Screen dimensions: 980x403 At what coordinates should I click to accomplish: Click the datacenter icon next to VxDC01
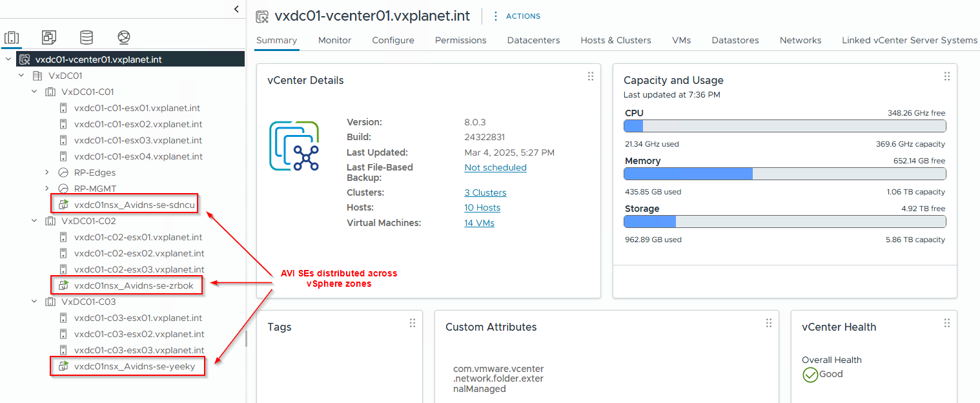coord(37,76)
